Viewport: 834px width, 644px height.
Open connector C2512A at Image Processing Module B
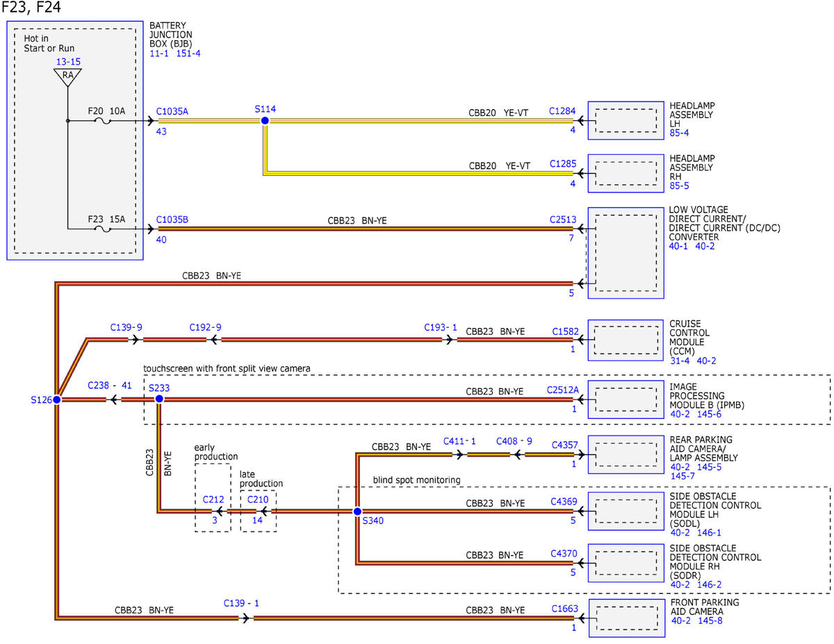pyautogui.click(x=562, y=390)
